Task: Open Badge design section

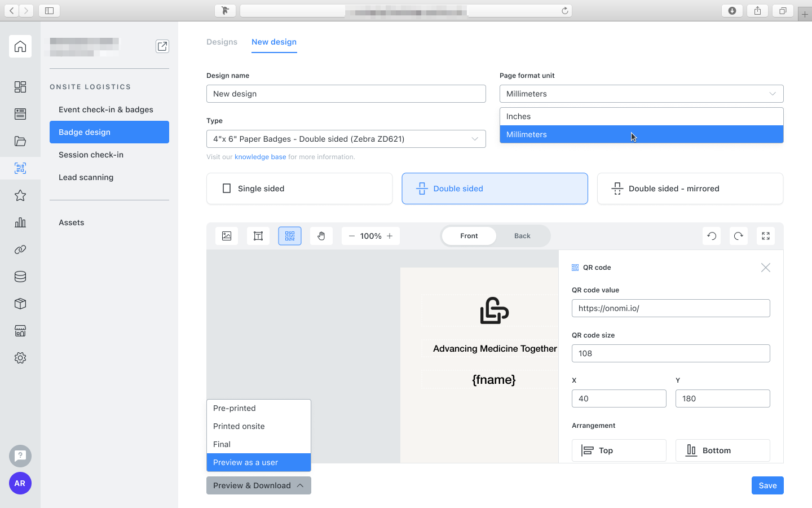Action: pos(109,132)
